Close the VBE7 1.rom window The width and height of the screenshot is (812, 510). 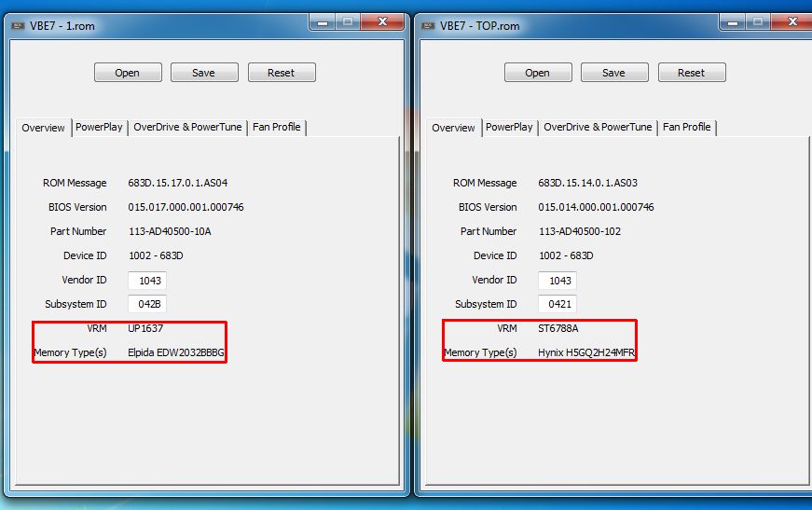[x=383, y=22]
